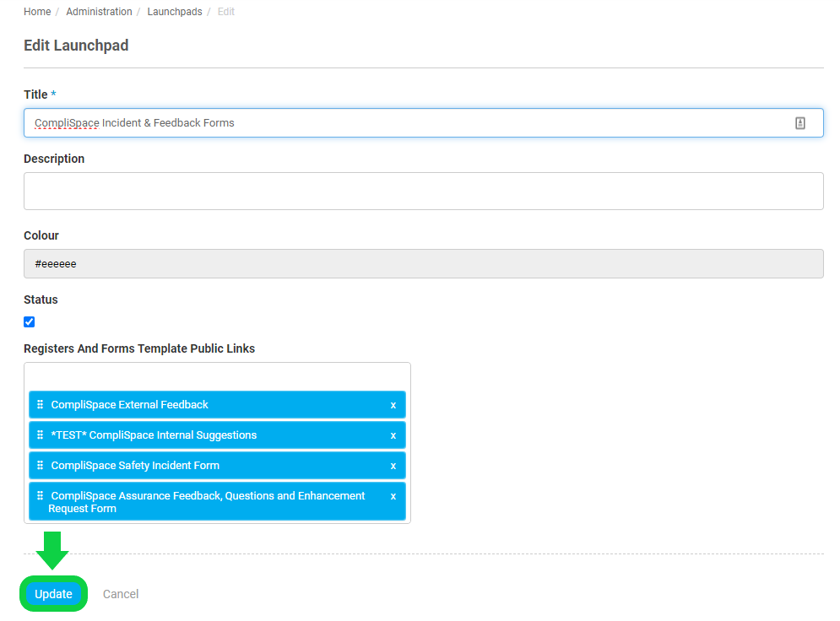The image size is (840, 621).
Task: Click the Update button
Action: (x=53, y=594)
